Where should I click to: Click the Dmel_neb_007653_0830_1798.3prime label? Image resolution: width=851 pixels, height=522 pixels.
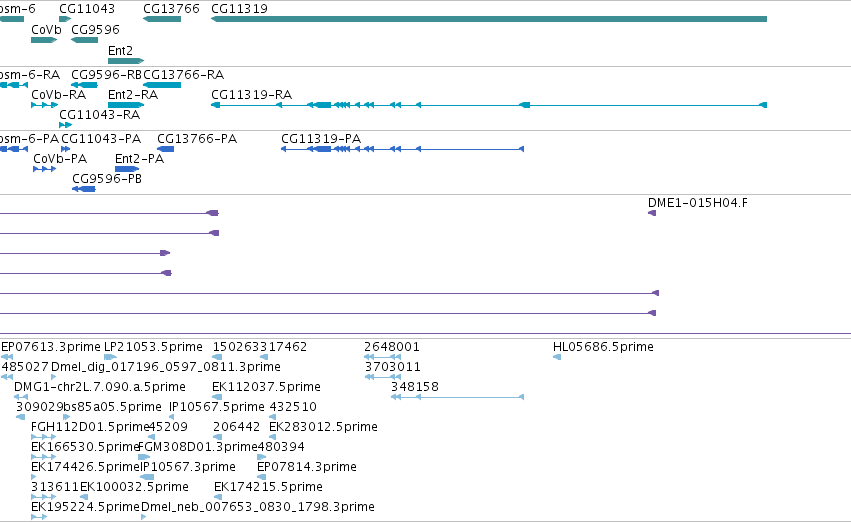(x=258, y=507)
